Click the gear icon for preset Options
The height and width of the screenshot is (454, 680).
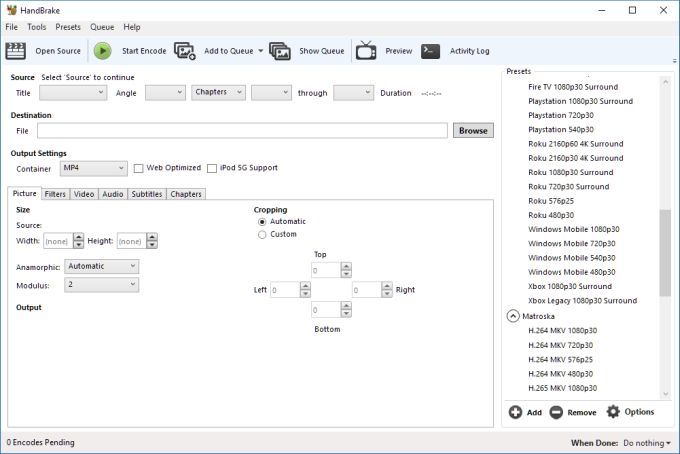pyautogui.click(x=613, y=412)
